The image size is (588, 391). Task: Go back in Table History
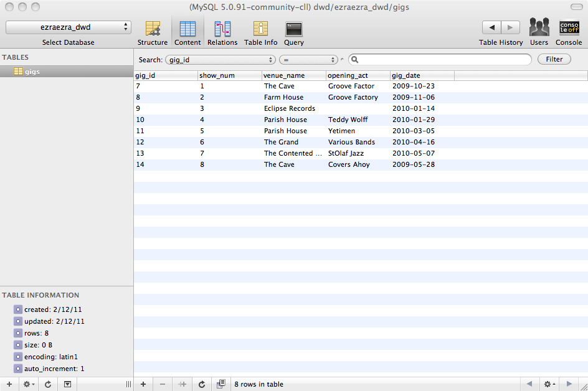pyautogui.click(x=491, y=27)
